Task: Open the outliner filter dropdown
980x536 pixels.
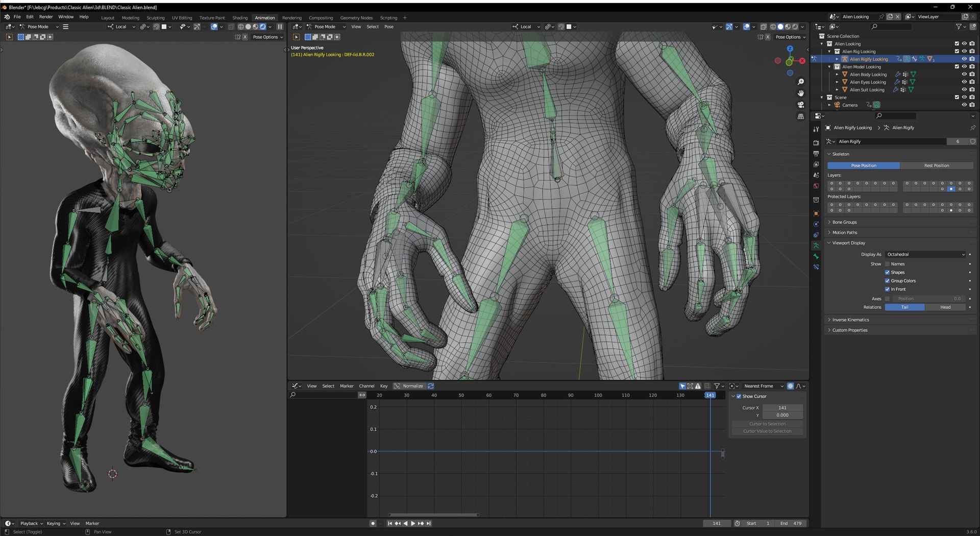Action: click(961, 27)
